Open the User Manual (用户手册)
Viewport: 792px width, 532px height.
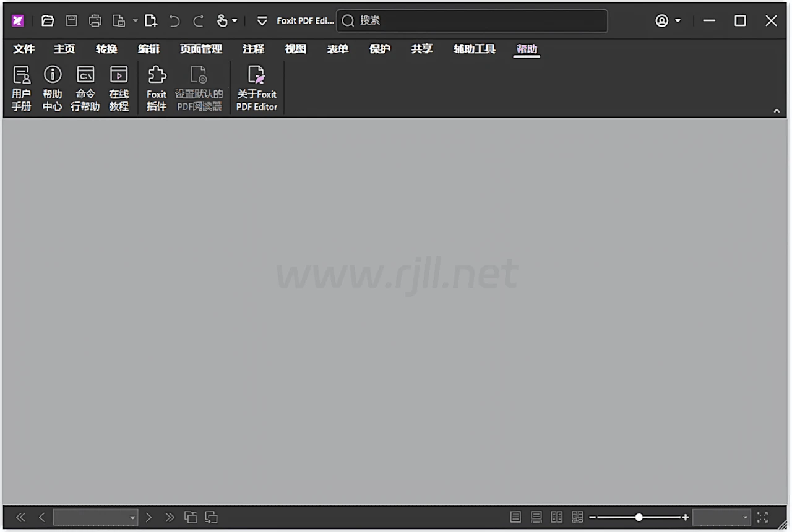[21, 88]
